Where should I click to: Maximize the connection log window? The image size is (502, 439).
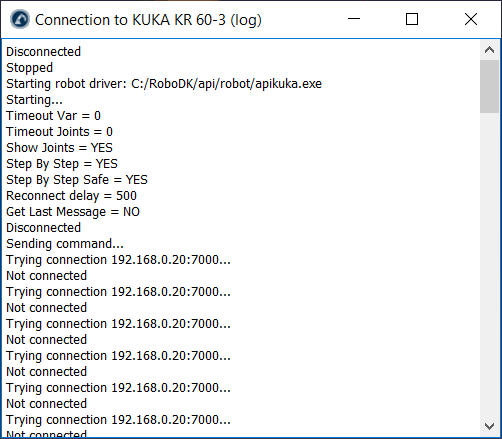click(412, 19)
